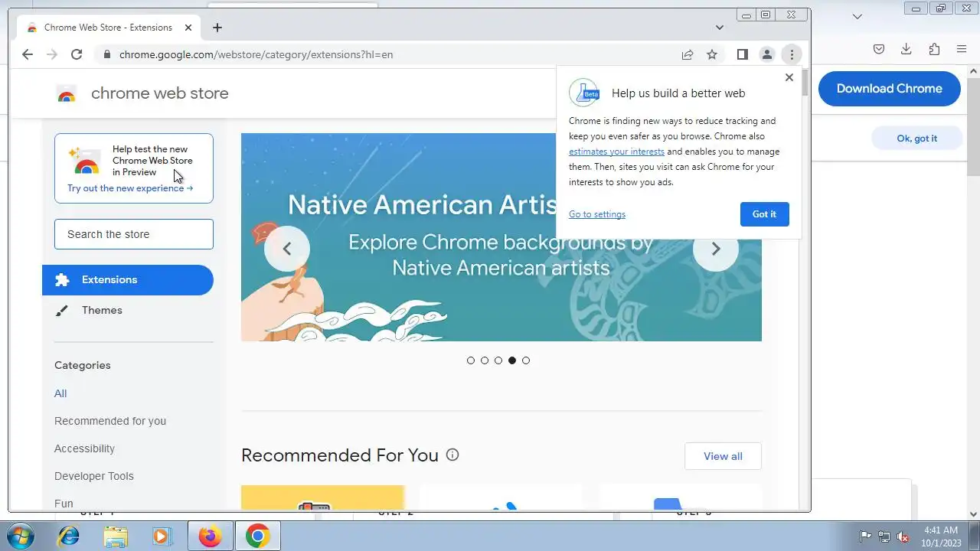Open the taskbar clock showing 4:41 AM

(941, 536)
